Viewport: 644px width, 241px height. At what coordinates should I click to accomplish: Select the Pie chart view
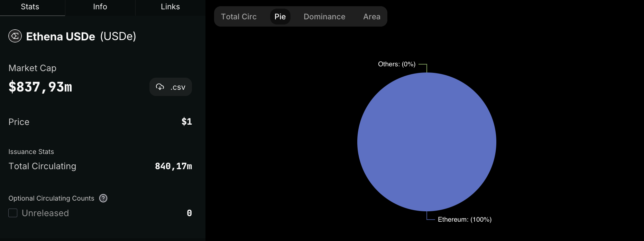pos(280,17)
